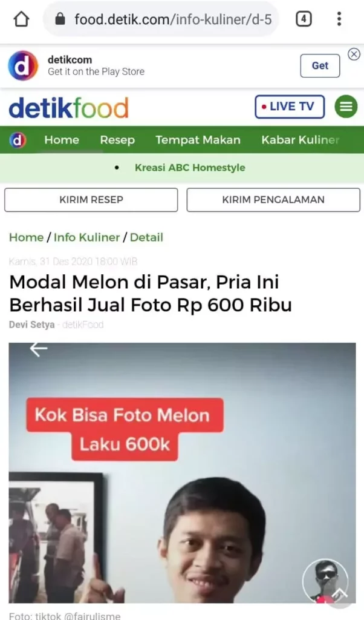Go to Tempat Makan section
The image size is (364, 620).
tap(198, 140)
